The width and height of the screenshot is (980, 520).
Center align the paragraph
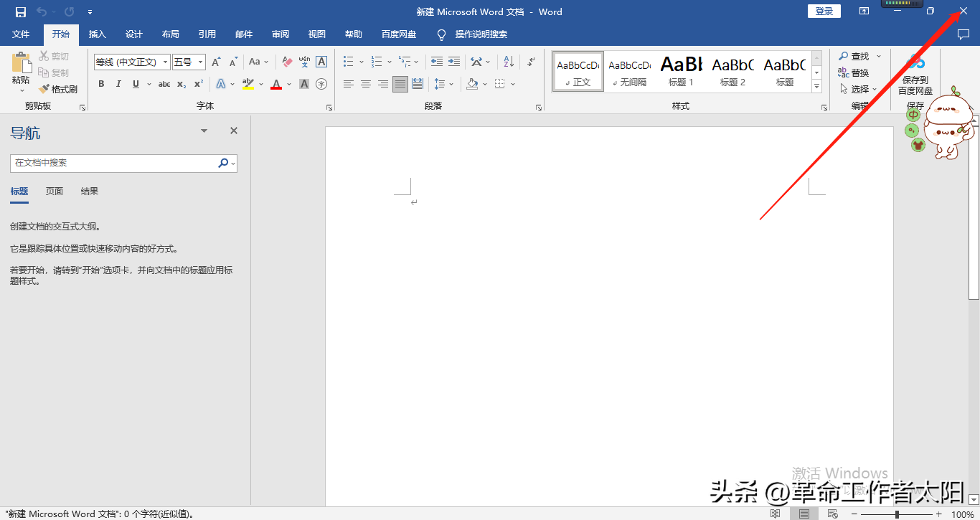click(366, 84)
